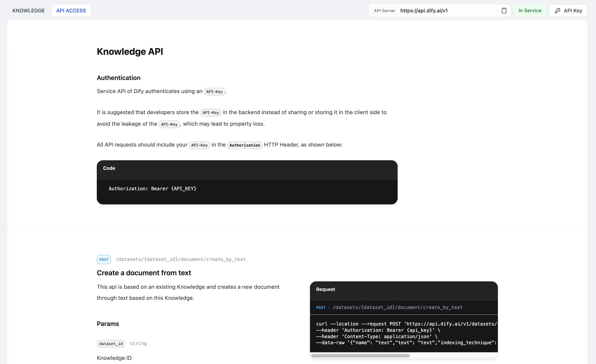Click the horizontal scrollbar under Request code
Viewport: 596px width, 364px height.
[x=360, y=356]
